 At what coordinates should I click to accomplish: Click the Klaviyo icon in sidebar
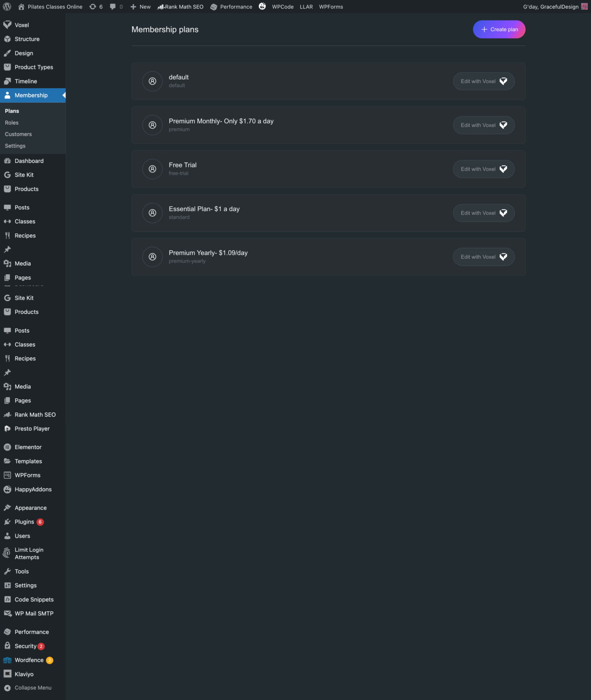[x=7, y=674]
